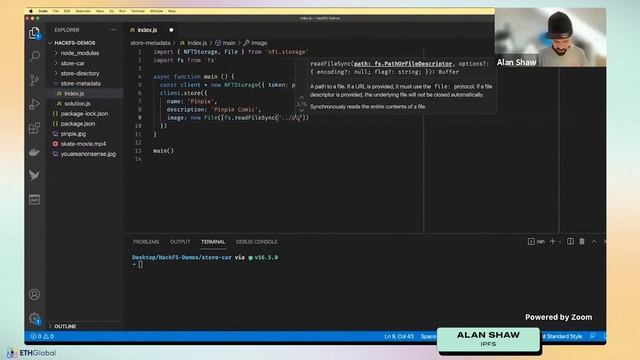This screenshot has height=360, width=640.
Task: Open the Source Control view icon
Action: [x=35, y=80]
